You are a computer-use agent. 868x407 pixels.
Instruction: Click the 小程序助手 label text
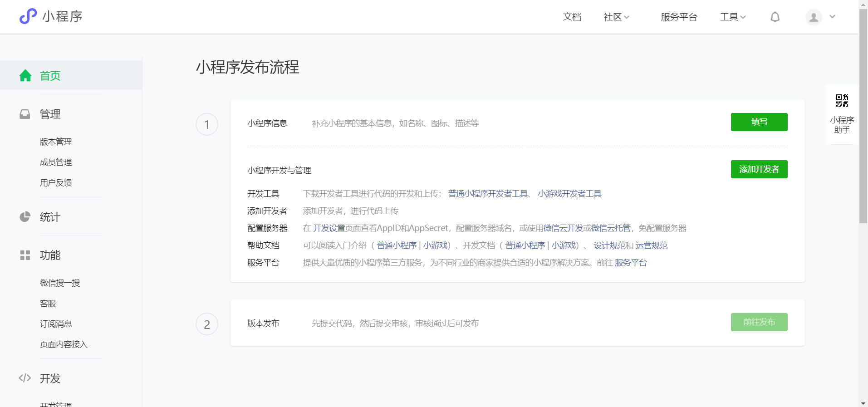[x=842, y=125]
